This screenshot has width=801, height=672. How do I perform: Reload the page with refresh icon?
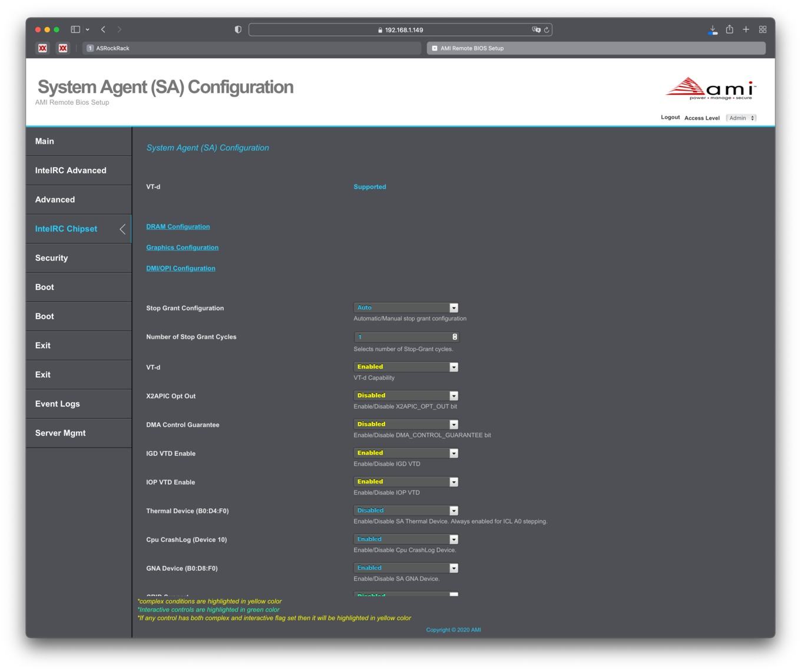point(547,29)
